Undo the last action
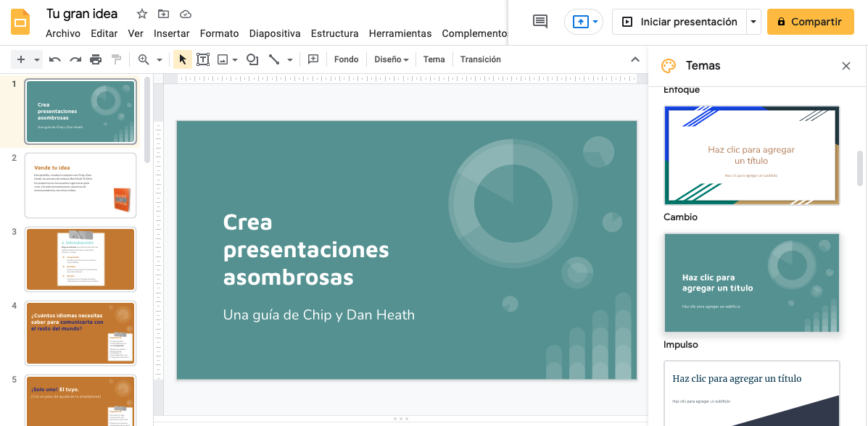Viewport: 868px width, 426px height. coord(55,59)
